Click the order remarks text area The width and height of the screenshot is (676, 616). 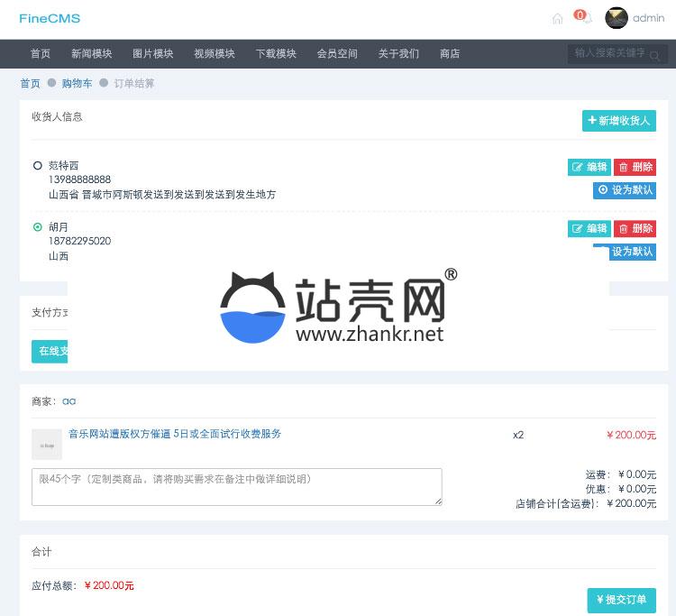[x=236, y=486]
